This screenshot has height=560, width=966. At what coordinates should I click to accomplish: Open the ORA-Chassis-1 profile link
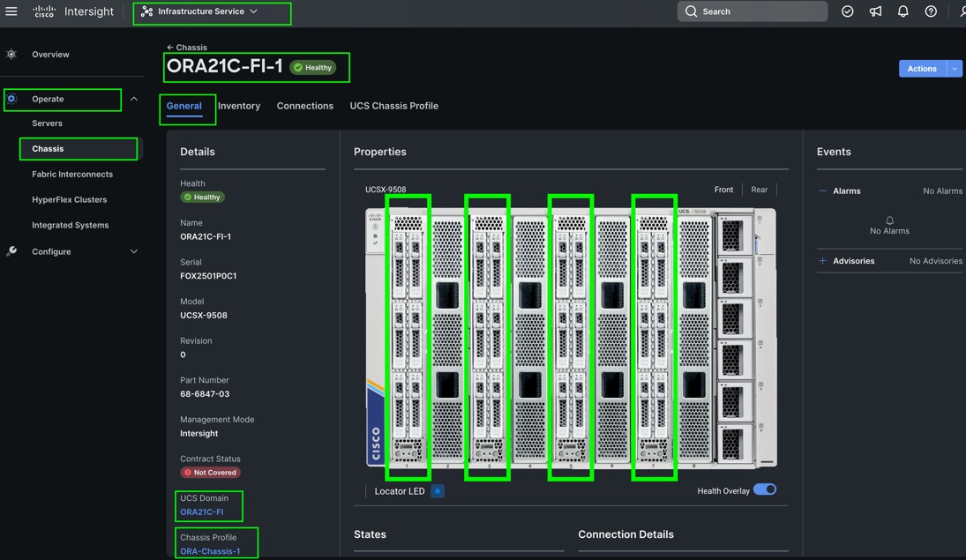210,551
